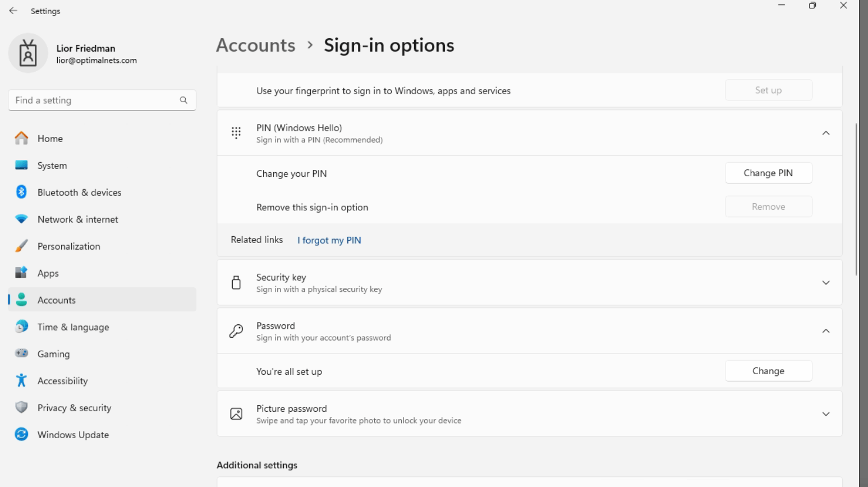868x487 pixels.
Task: Click the Security key row title
Action: (281, 277)
